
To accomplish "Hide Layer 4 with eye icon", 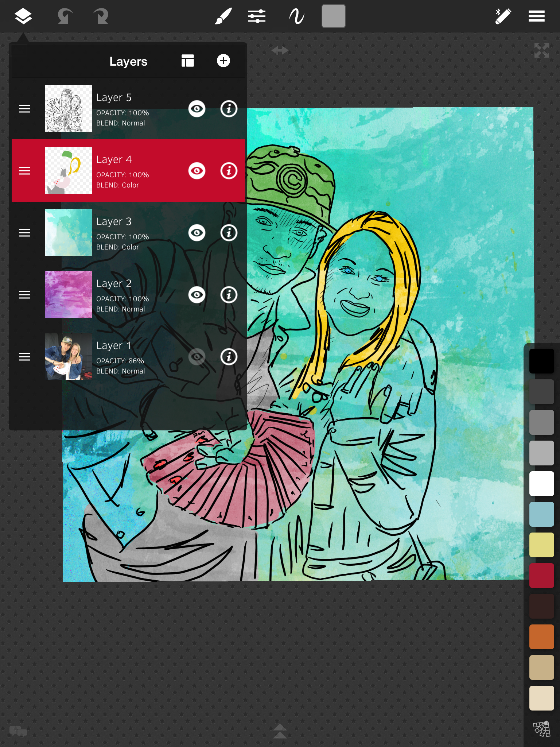I will tap(197, 171).
